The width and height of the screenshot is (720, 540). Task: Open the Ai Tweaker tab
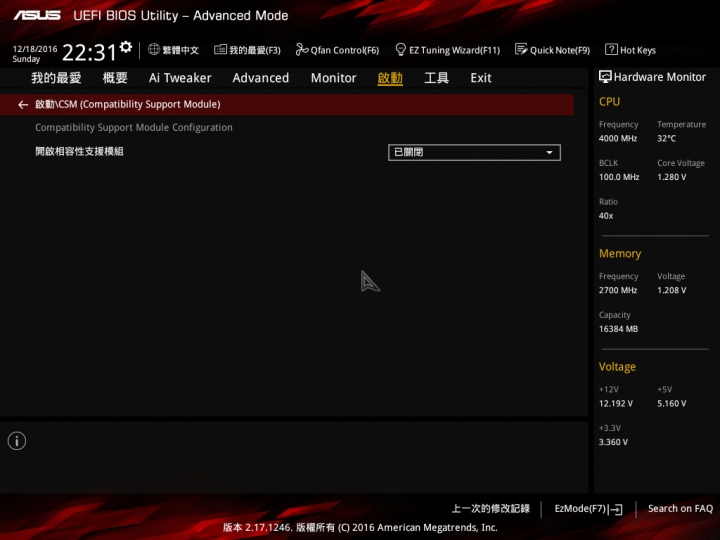pos(180,78)
